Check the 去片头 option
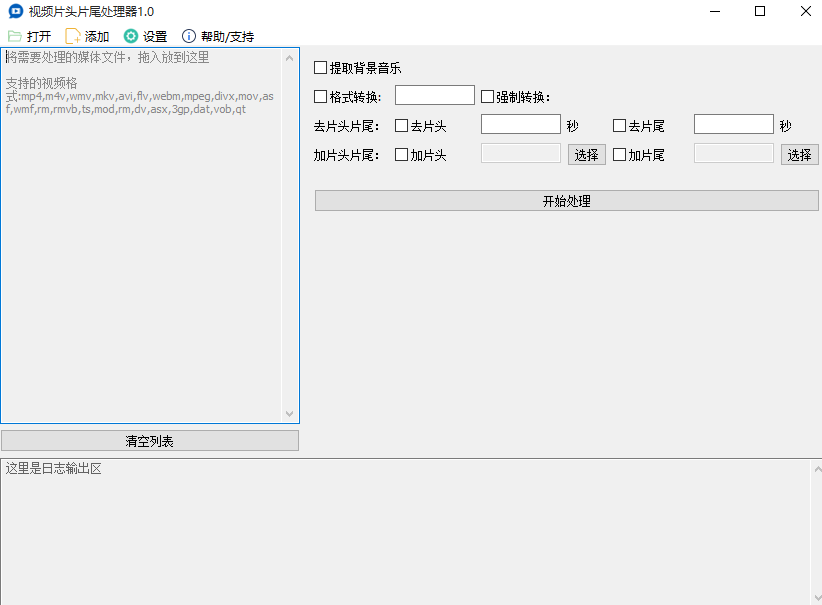The width and height of the screenshot is (822, 605). click(x=402, y=125)
